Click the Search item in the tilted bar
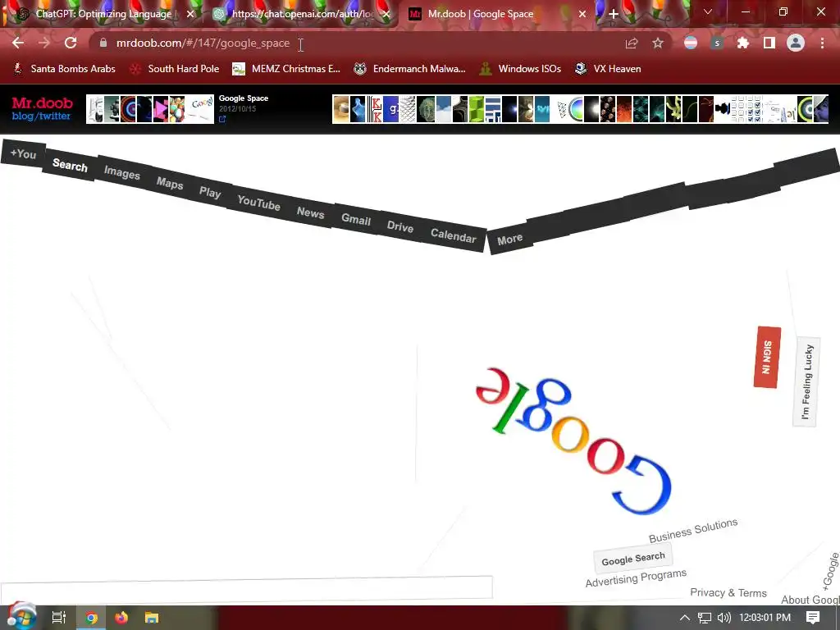Viewport: 840px width, 630px height. (x=70, y=165)
